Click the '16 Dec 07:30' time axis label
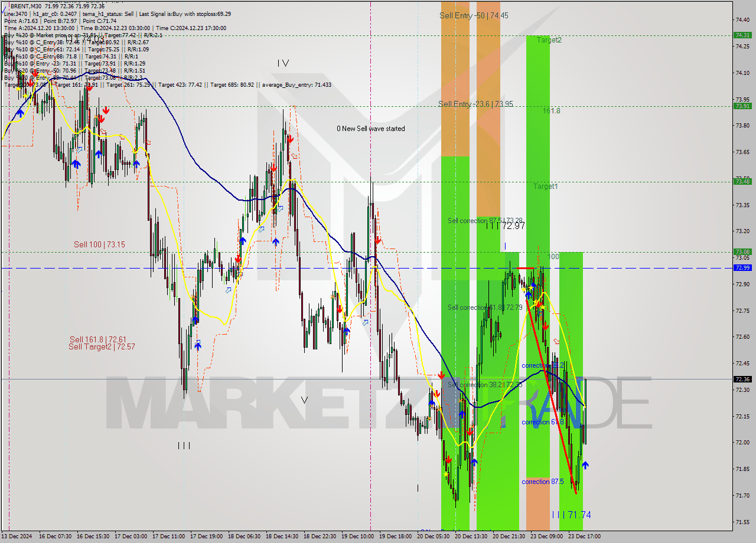756x543 pixels. click(55, 537)
